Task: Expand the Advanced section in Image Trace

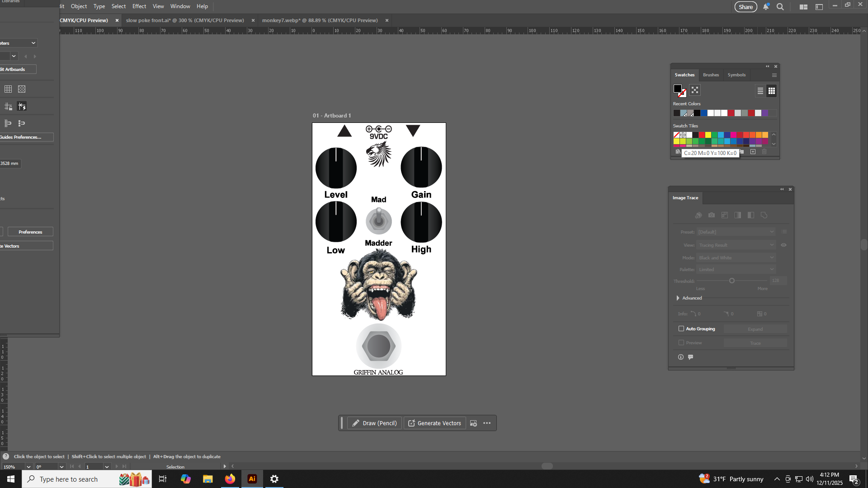Action: pos(678,298)
